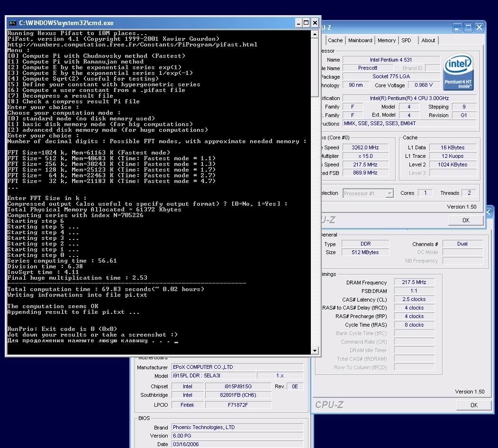Click the Level 2 cache value '1024 KBytes'
This screenshot has width=498, height=448.
click(453, 165)
